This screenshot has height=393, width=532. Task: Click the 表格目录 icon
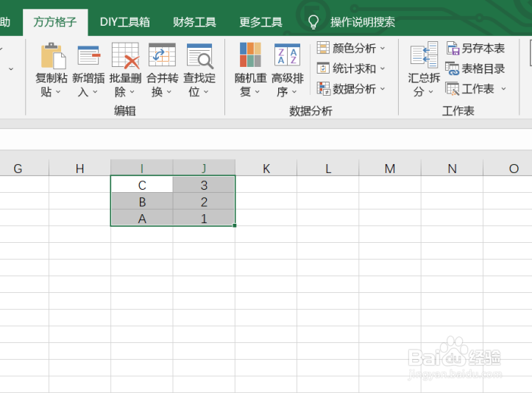point(452,68)
